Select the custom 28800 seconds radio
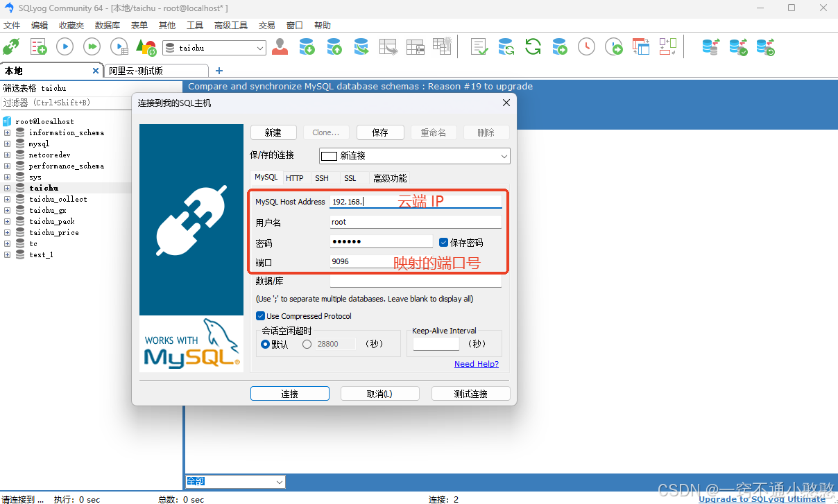838x504 pixels. coord(307,344)
